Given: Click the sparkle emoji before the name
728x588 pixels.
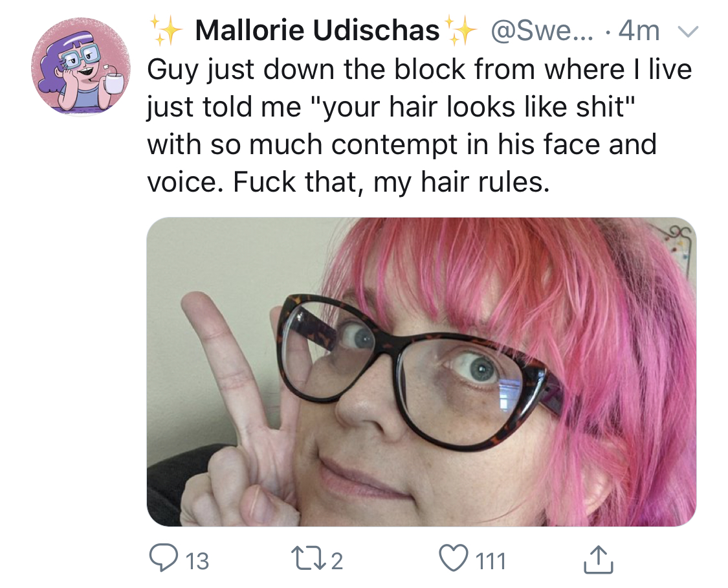Looking at the screenshot, I should click(166, 30).
